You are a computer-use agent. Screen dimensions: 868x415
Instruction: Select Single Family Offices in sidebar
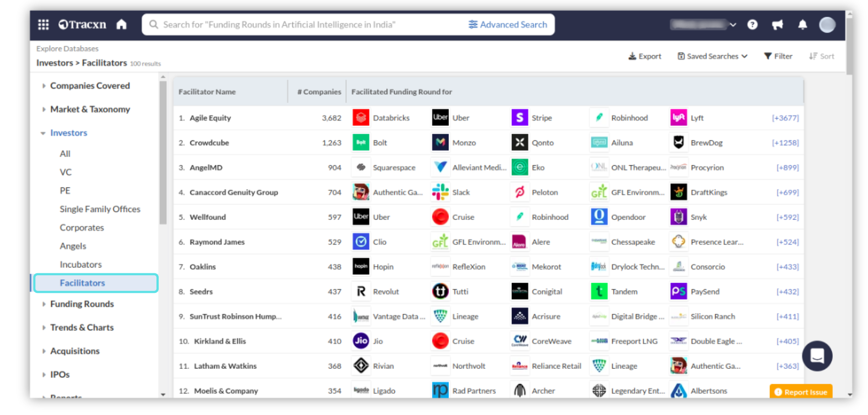point(100,209)
